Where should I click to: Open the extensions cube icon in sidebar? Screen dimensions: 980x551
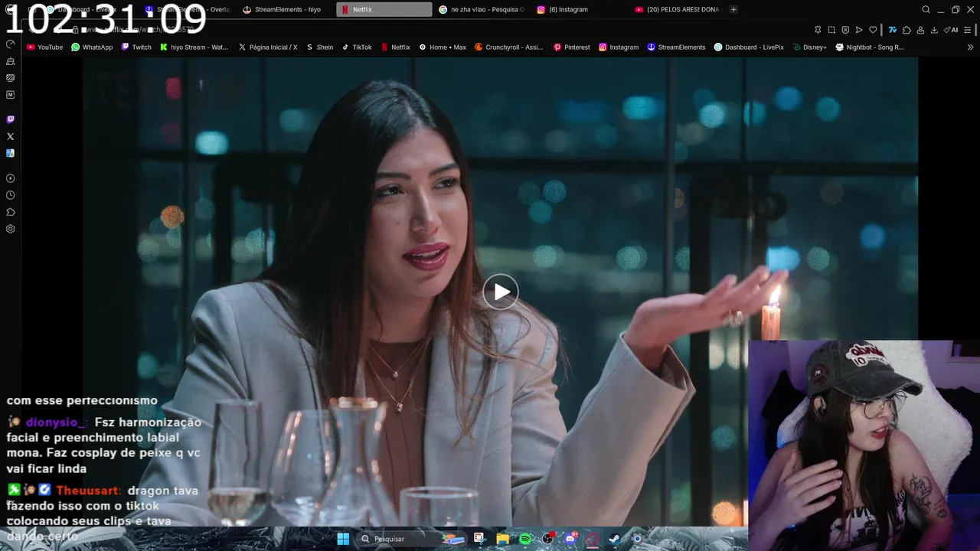pos(10,212)
